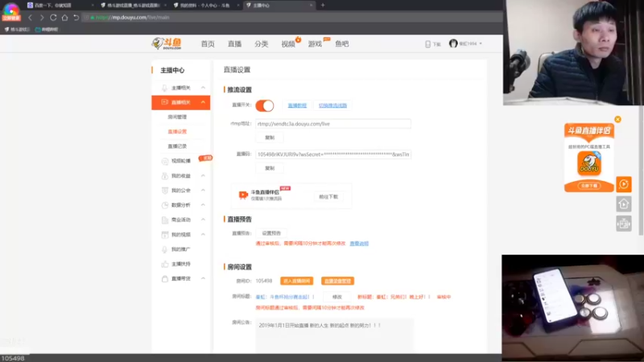Toggle the 直播开关 live switch

coord(265,105)
